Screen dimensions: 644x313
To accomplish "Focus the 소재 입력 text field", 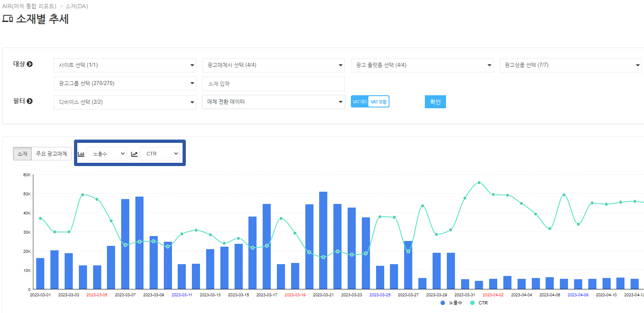I will (273, 83).
